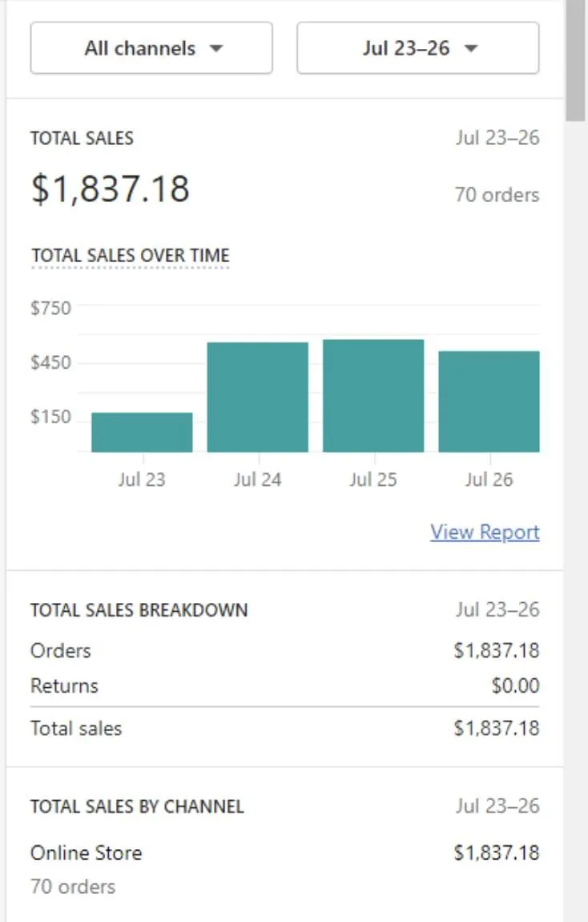Click the Jul 25 sales bar
This screenshot has height=922, width=588.
tap(373, 396)
